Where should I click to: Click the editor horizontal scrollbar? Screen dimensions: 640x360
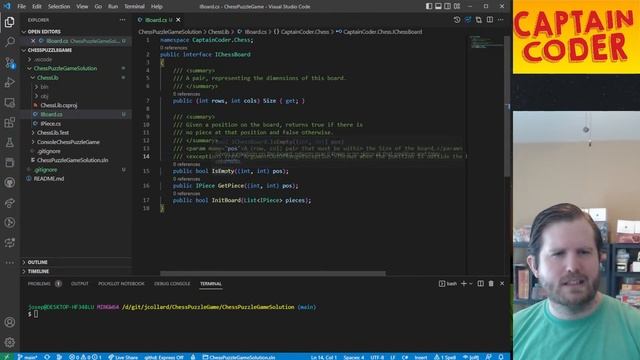pyautogui.click(x=273, y=273)
